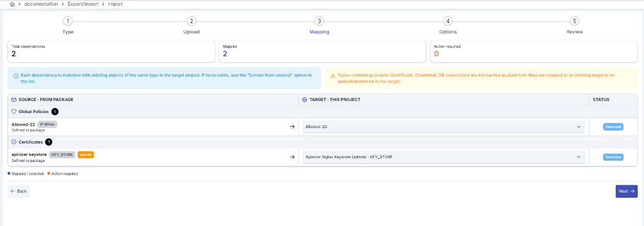The width and height of the screenshot is (644, 226).
Task: Go back with the Back button
Action: (x=19, y=191)
